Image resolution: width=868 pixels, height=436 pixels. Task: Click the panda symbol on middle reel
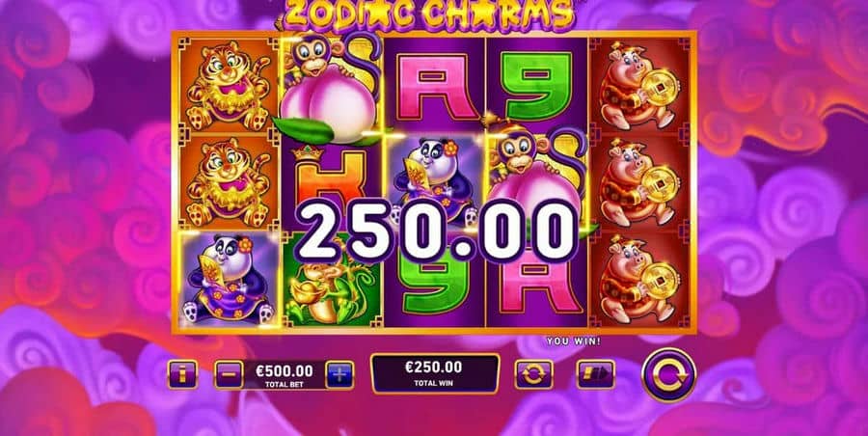tap(435, 180)
